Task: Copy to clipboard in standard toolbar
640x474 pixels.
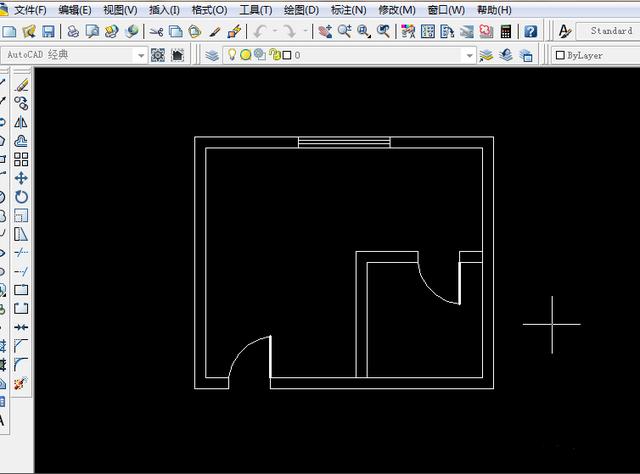Action: [176, 31]
